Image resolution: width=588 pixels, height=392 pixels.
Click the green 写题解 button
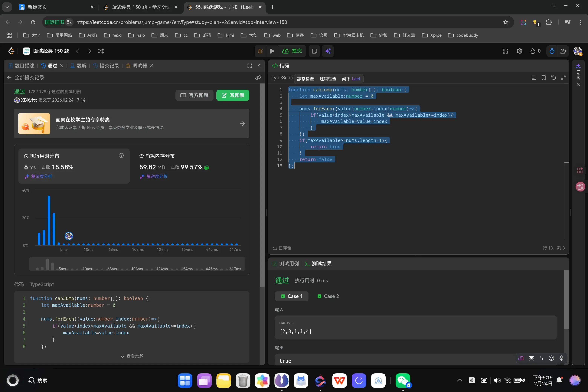(x=233, y=95)
